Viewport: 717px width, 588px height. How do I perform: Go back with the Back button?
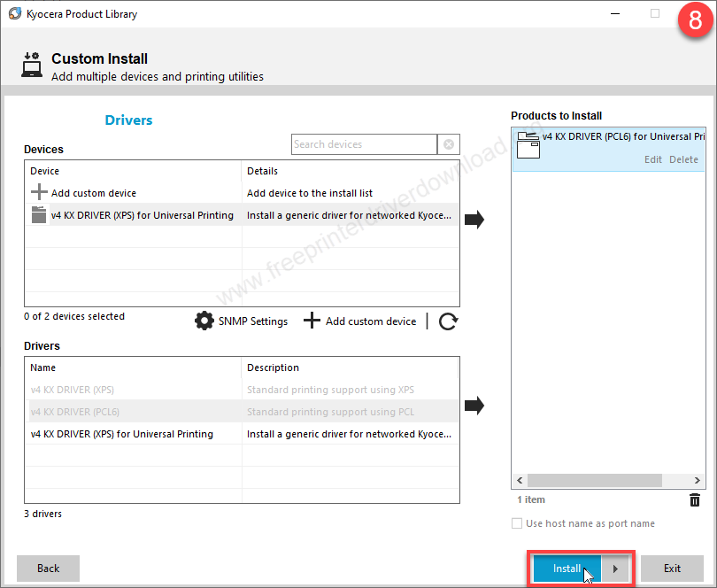(48, 569)
